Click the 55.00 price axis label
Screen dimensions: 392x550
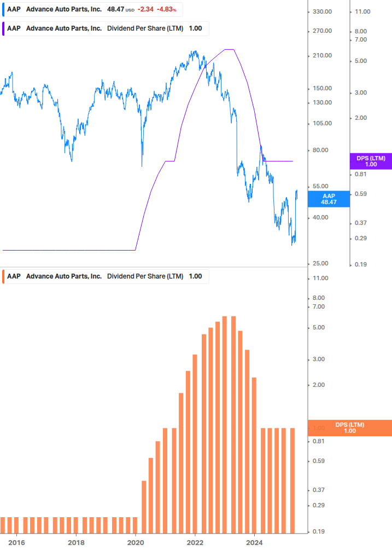click(320, 186)
